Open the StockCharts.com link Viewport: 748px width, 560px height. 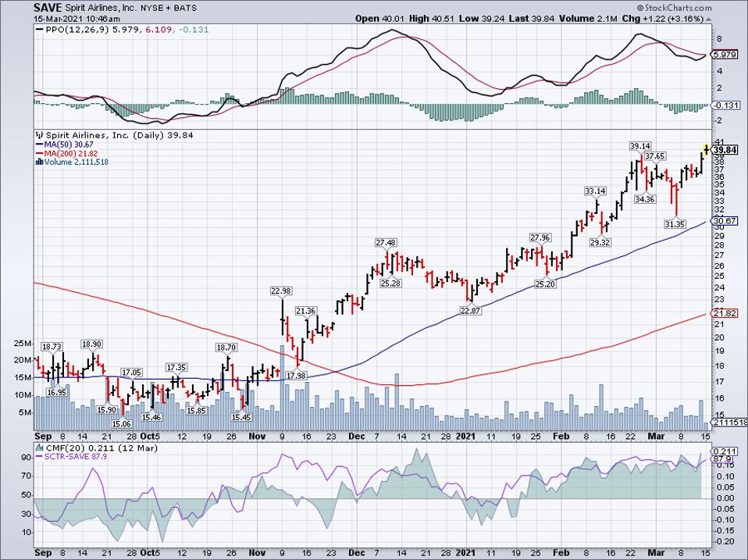[x=675, y=8]
